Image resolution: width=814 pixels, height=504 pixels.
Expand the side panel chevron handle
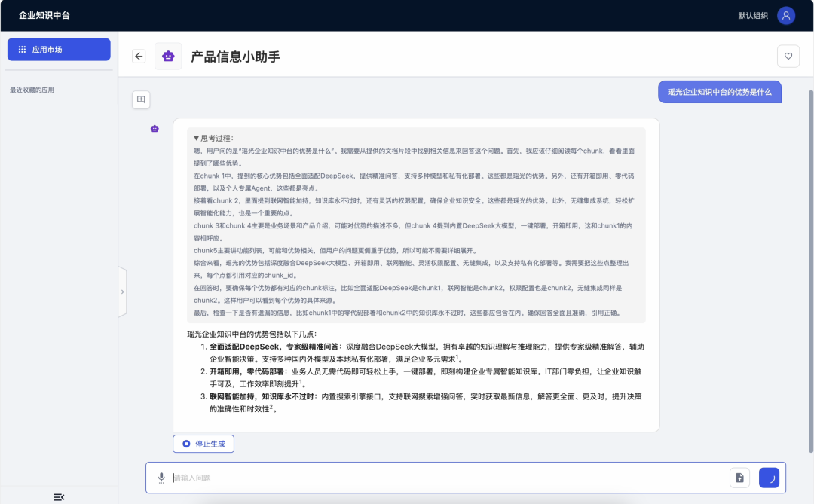tap(123, 292)
